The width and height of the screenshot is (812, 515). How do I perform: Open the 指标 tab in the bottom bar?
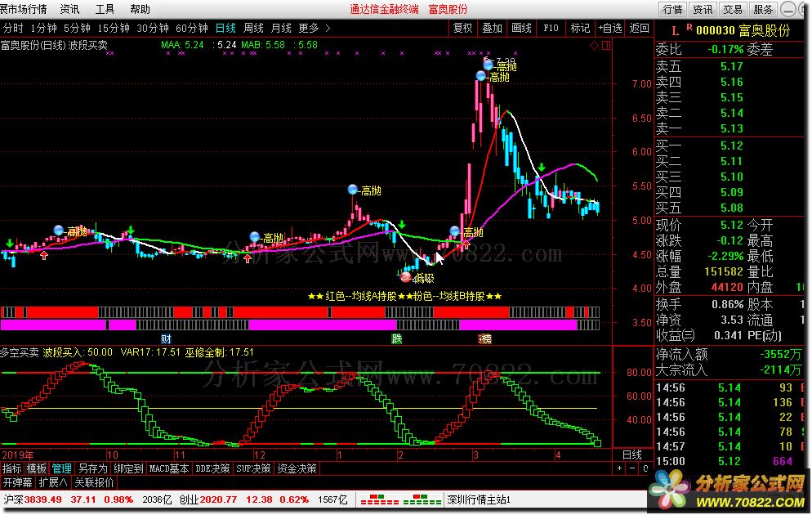point(12,468)
